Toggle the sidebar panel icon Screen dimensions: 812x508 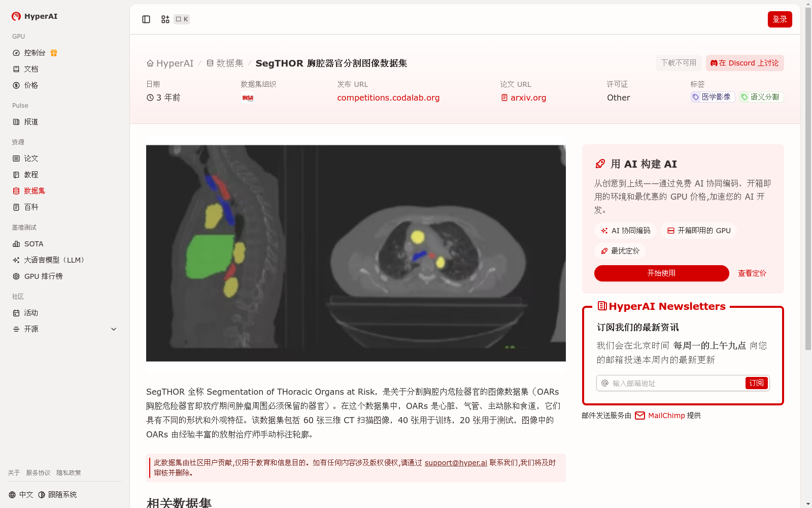click(146, 19)
